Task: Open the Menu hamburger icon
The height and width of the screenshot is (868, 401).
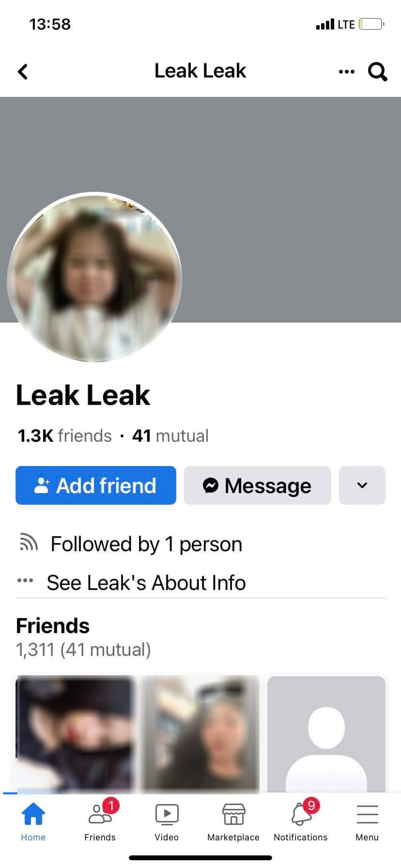Action: pyautogui.click(x=367, y=814)
